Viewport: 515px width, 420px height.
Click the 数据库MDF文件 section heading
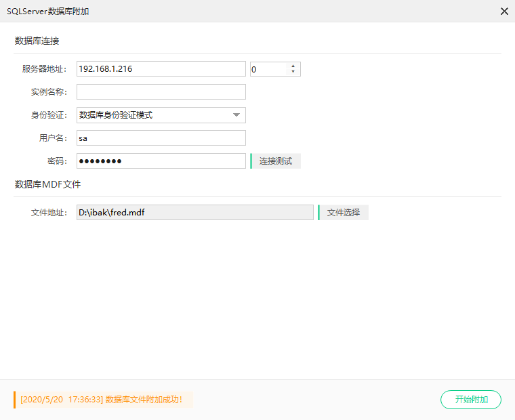(x=47, y=184)
